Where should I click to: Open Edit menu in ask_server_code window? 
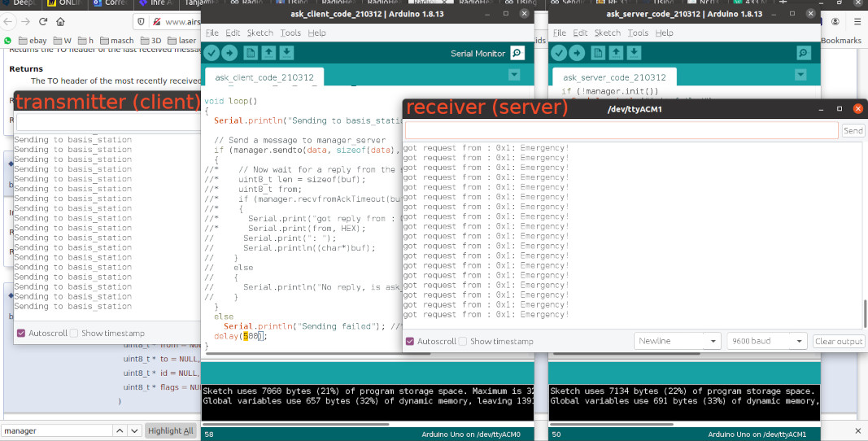point(580,33)
